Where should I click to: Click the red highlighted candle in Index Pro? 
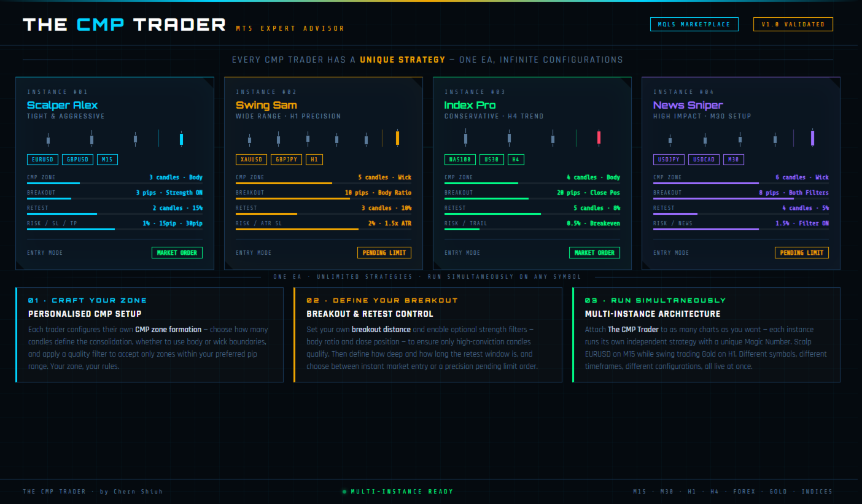coord(599,138)
